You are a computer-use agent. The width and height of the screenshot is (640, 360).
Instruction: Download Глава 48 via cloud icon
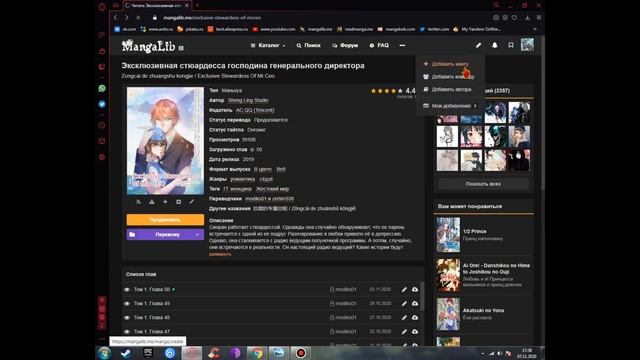click(x=415, y=318)
